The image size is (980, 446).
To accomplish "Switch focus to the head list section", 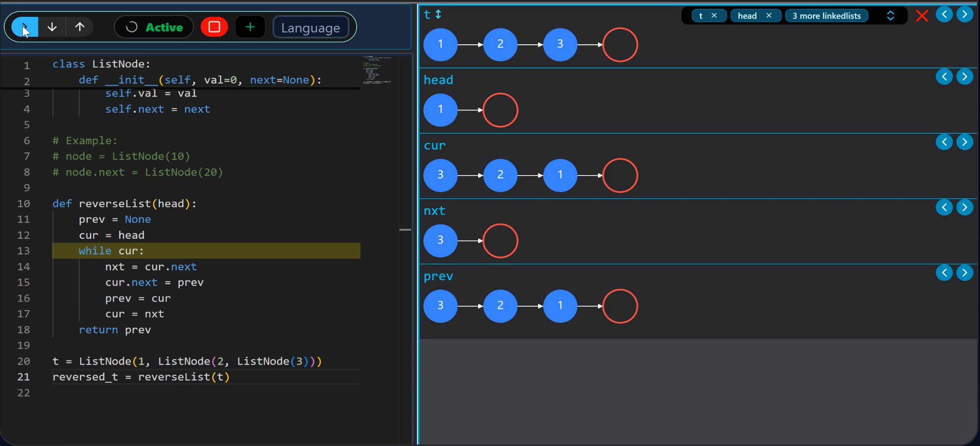I will [438, 79].
